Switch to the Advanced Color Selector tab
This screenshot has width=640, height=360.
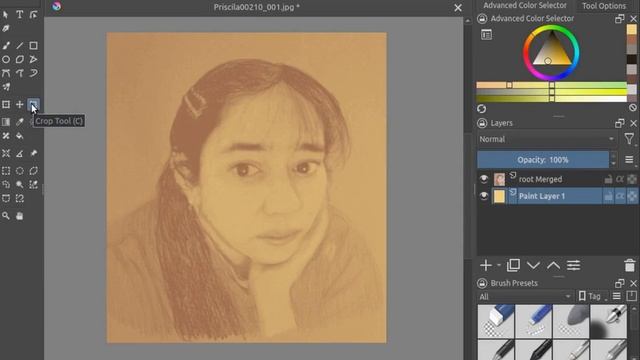point(525,5)
